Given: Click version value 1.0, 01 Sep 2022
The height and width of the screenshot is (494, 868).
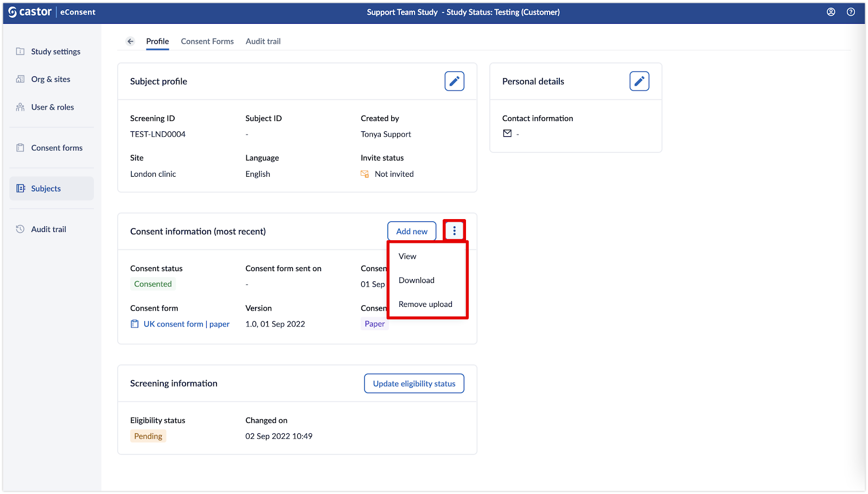Looking at the screenshot, I should coord(275,324).
